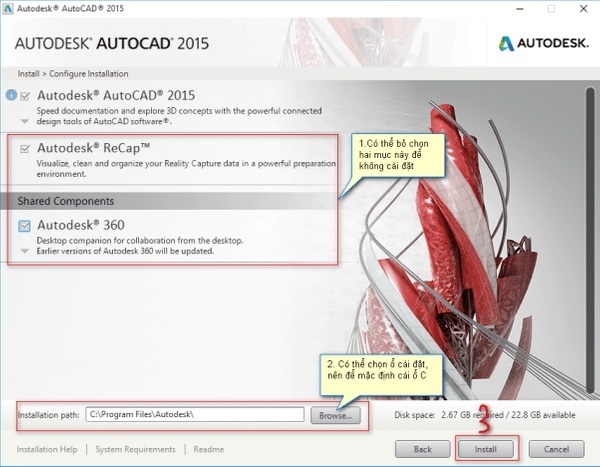Click the info icon beside AutoCAD 2015
Image resolution: width=600 pixels, height=467 pixels.
click(x=11, y=95)
